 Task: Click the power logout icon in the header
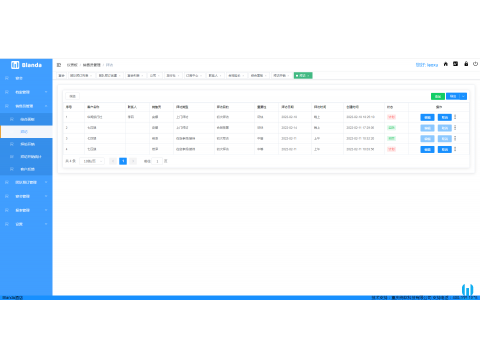click(x=476, y=64)
